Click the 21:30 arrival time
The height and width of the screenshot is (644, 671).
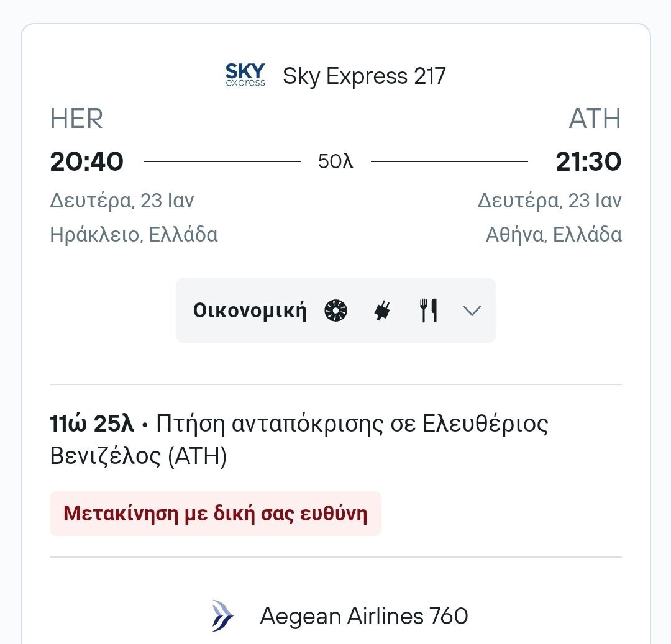tap(588, 161)
